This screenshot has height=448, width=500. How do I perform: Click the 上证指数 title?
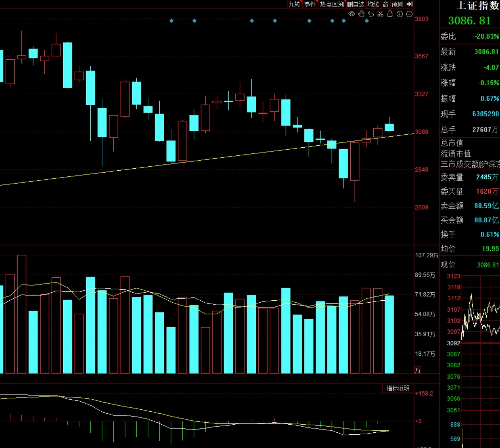point(478,5)
